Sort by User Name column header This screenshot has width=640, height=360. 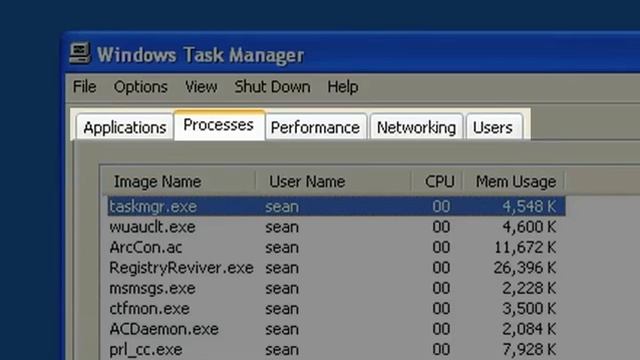(x=333, y=181)
